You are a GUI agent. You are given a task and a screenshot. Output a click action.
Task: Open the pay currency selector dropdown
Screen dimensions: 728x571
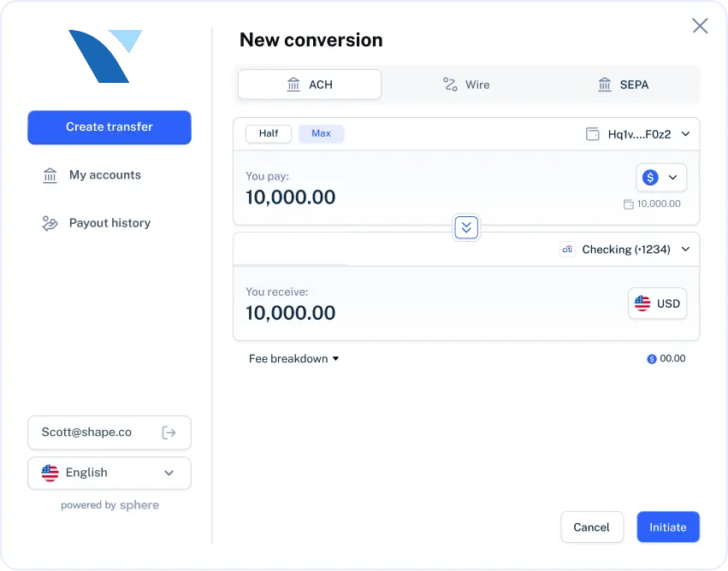(661, 177)
